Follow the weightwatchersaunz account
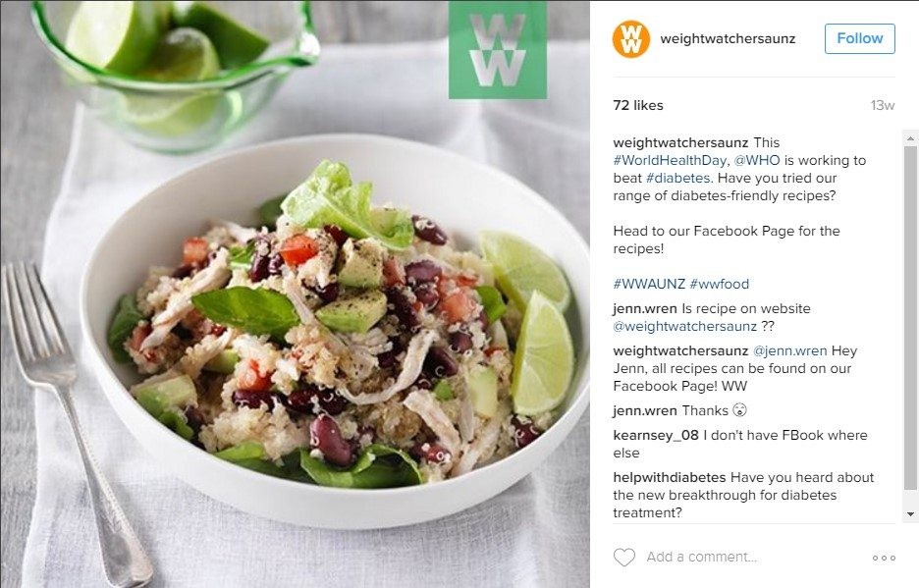This screenshot has height=588, width=919. pos(860,38)
